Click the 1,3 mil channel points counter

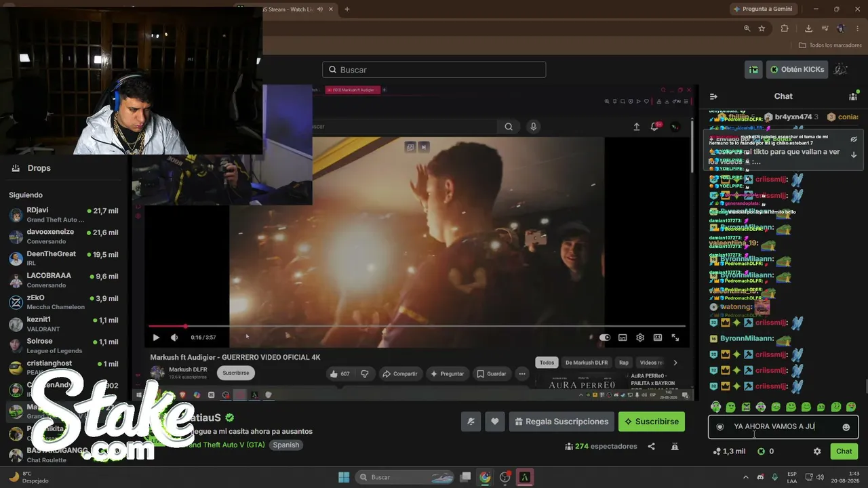click(729, 451)
